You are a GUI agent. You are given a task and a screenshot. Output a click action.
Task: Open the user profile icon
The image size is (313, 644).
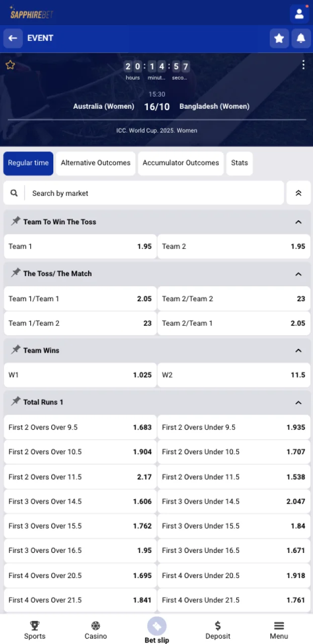point(299,14)
